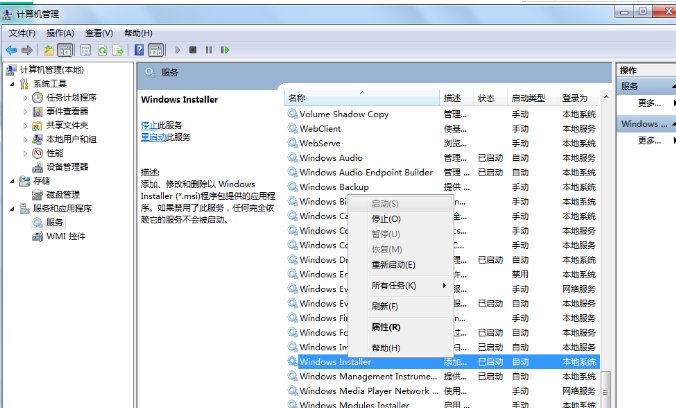The image size is (676, 408).
Task: Collapse the 存储 tree node
Action: point(13,181)
